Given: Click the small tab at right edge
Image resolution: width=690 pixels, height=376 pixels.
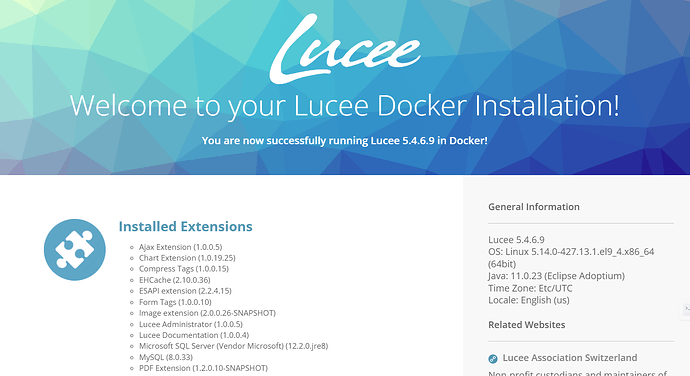Looking at the screenshot, I should point(686,309).
